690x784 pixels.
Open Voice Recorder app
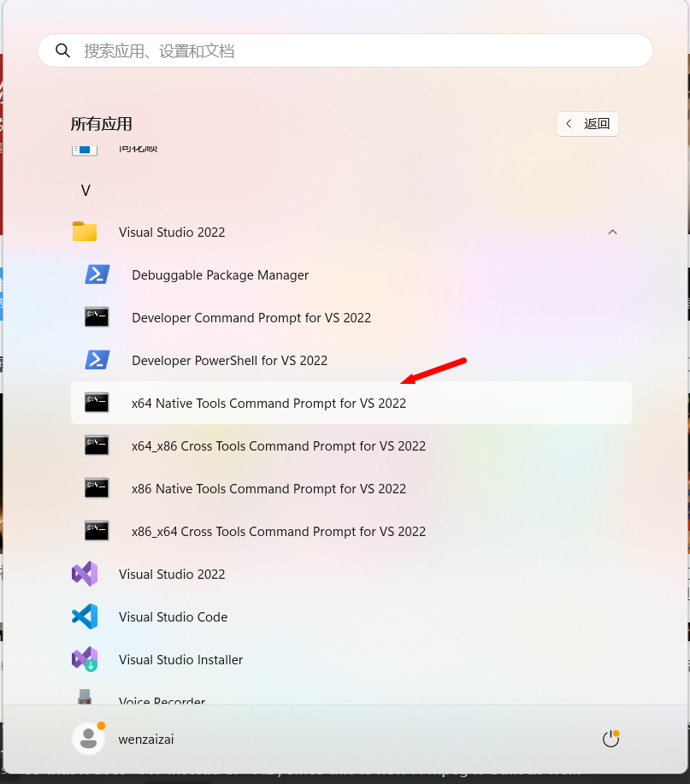pos(162,699)
